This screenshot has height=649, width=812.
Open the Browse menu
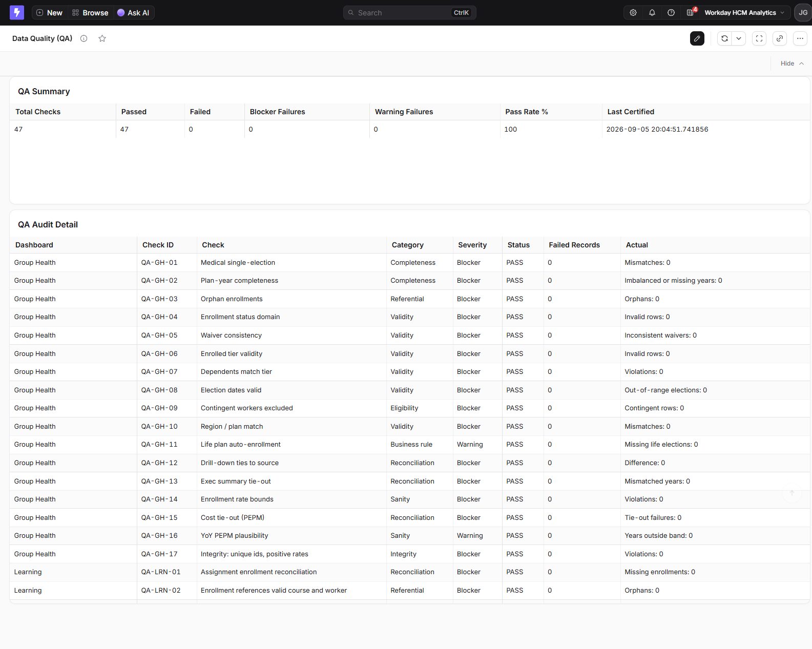90,13
